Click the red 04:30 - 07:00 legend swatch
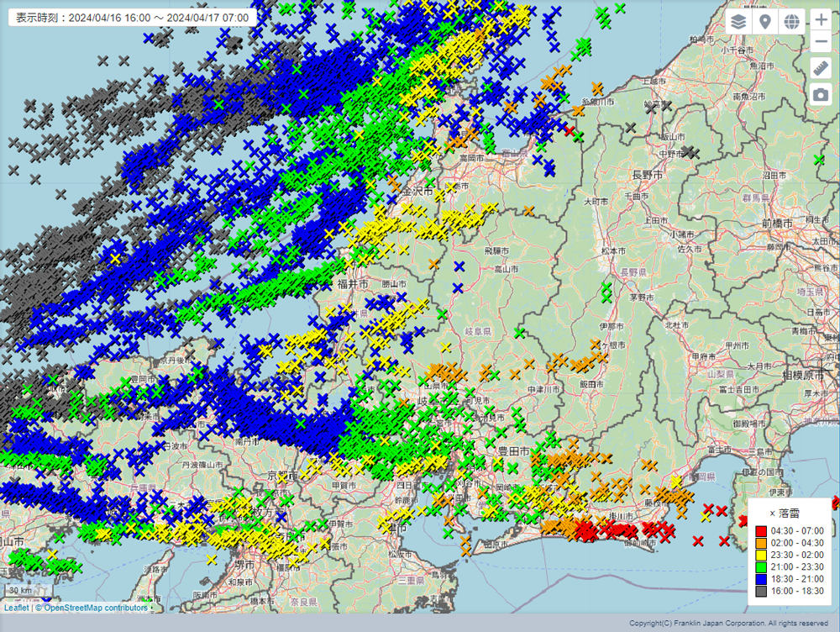The width and height of the screenshot is (840, 632). pos(761,531)
